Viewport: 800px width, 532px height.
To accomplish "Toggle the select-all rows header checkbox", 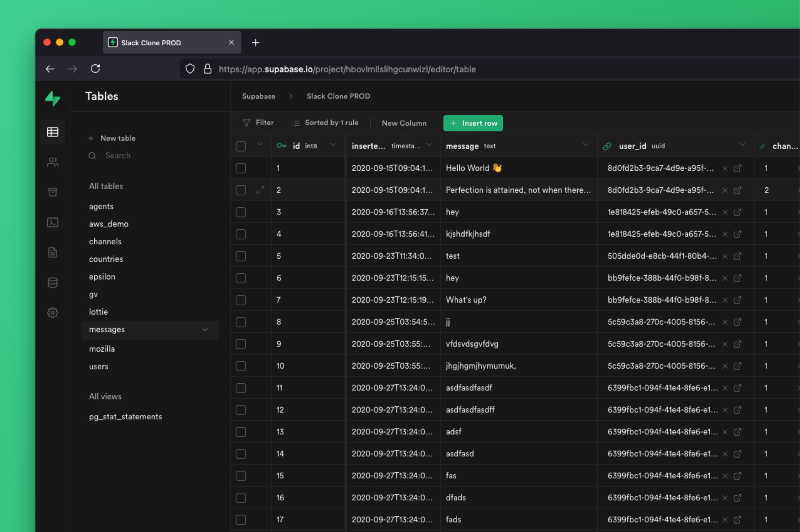I will [x=241, y=146].
